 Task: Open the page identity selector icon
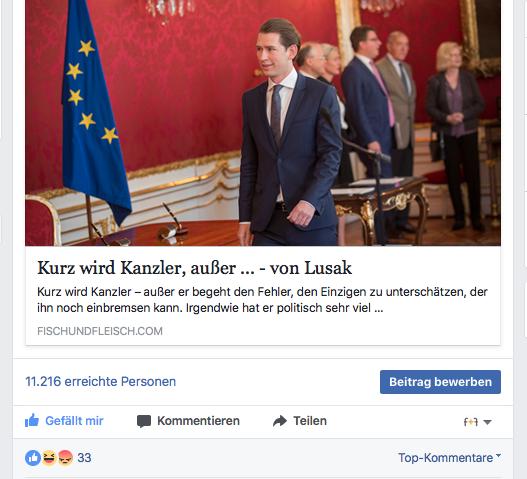[471, 422]
